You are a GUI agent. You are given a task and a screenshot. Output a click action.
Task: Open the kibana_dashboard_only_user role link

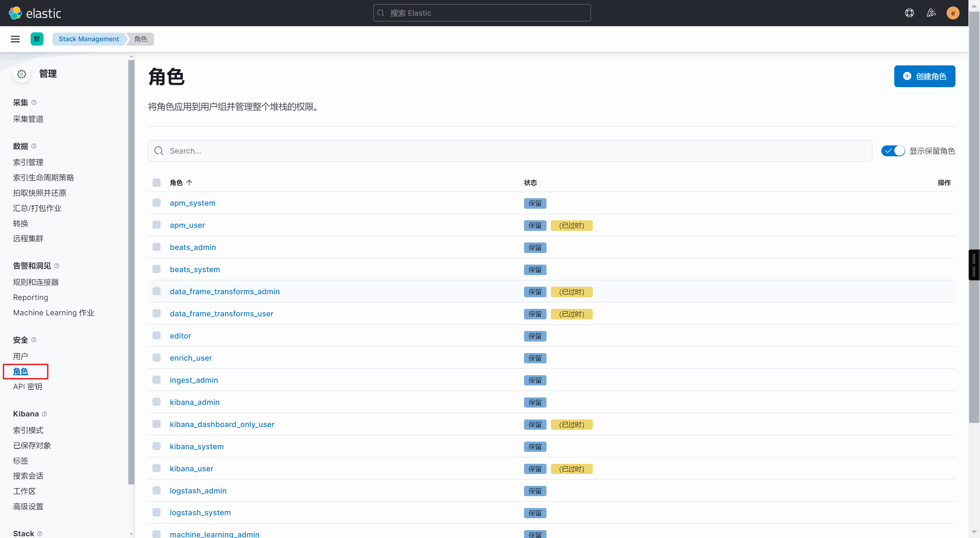(x=222, y=424)
